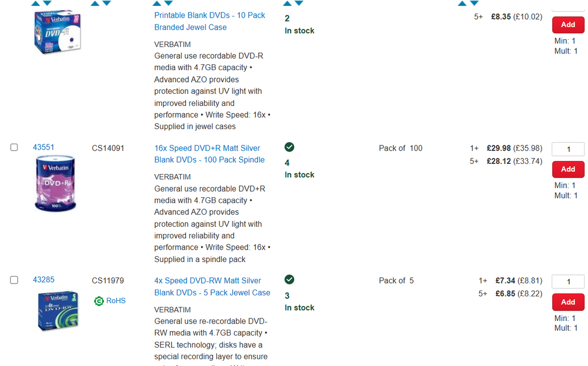The image size is (588, 366).
Task: Open the 16x Speed DVD+R product page link
Action: point(209,154)
